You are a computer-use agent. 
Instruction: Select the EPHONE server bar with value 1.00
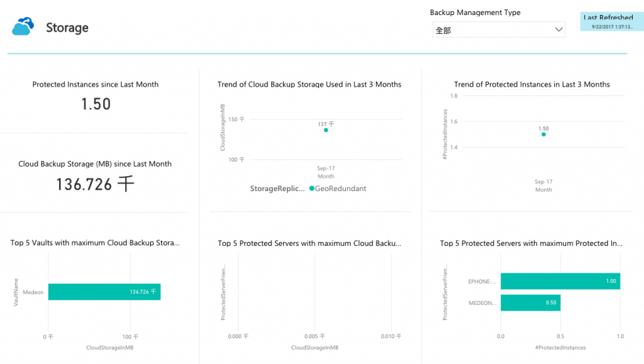point(560,281)
